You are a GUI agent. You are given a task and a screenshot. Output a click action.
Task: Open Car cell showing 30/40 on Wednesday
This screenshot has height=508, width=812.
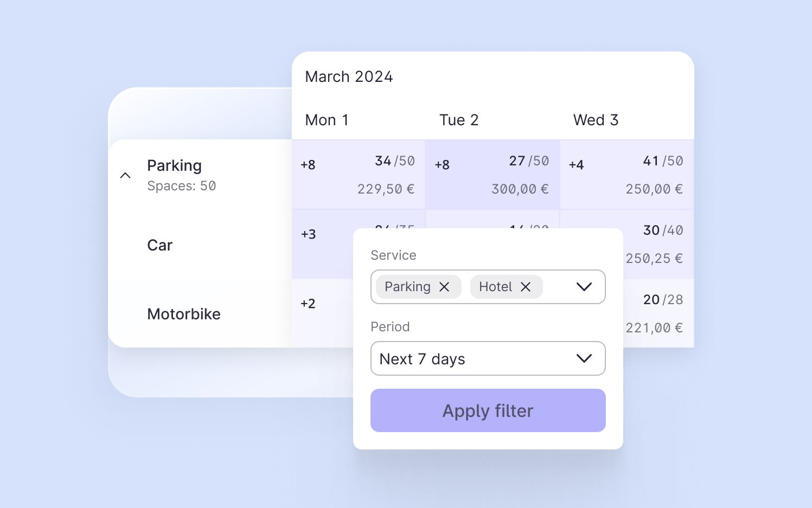[659, 244]
